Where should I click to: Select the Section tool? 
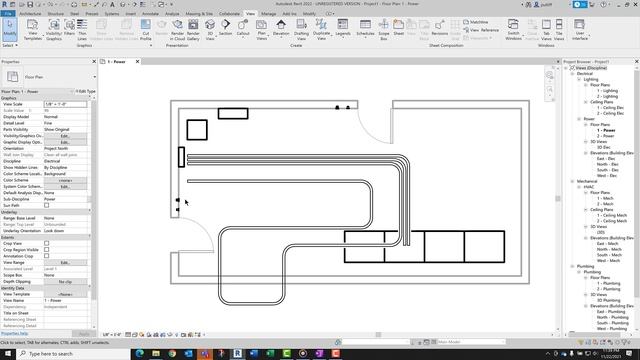click(x=225, y=28)
